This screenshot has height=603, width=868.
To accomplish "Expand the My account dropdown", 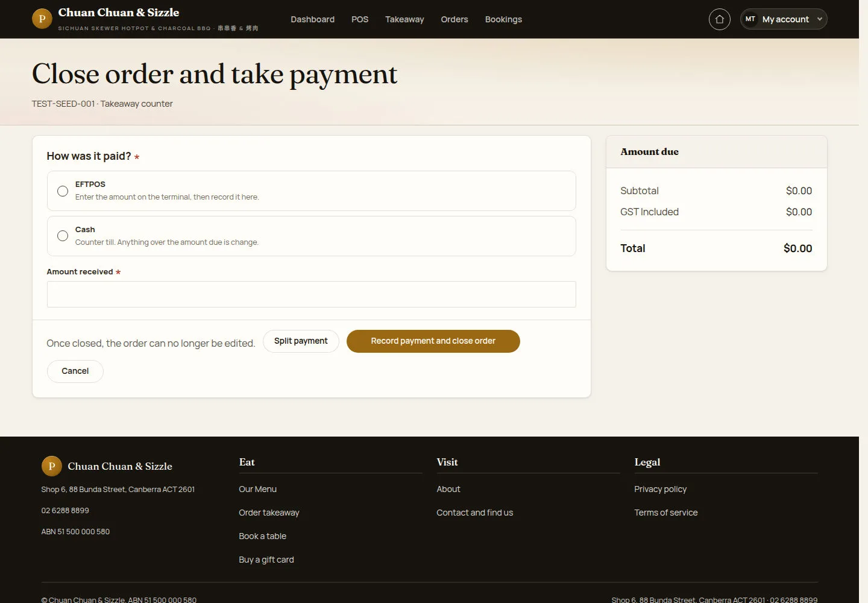I will pyautogui.click(x=784, y=19).
